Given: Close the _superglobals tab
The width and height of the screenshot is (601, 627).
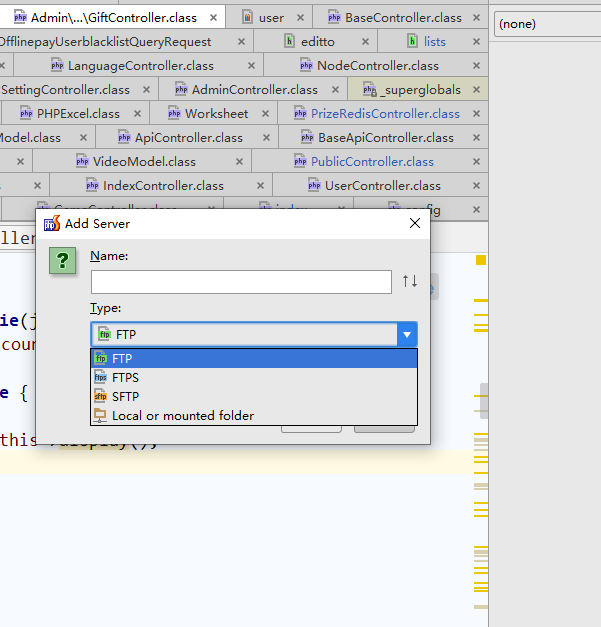Looking at the screenshot, I should pyautogui.click(x=476, y=90).
